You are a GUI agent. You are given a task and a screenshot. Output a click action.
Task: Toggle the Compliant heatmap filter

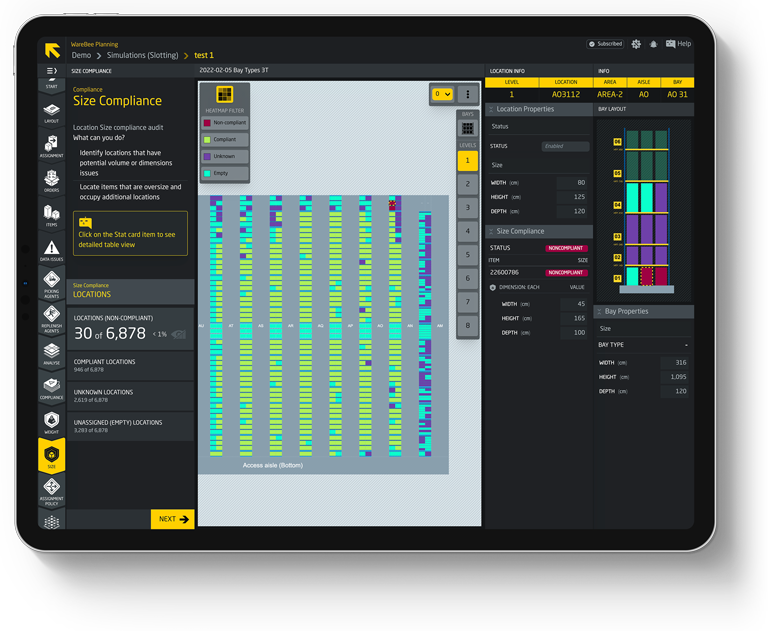point(225,140)
